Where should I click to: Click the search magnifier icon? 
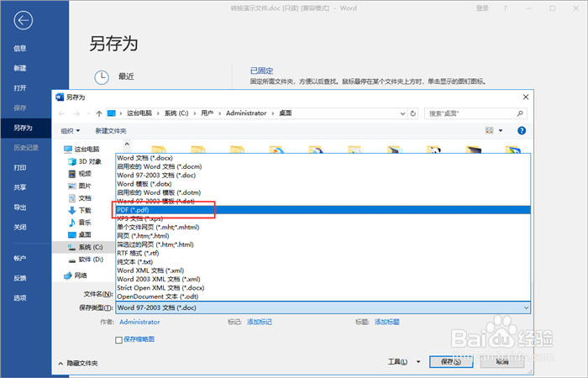click(520, 113)
